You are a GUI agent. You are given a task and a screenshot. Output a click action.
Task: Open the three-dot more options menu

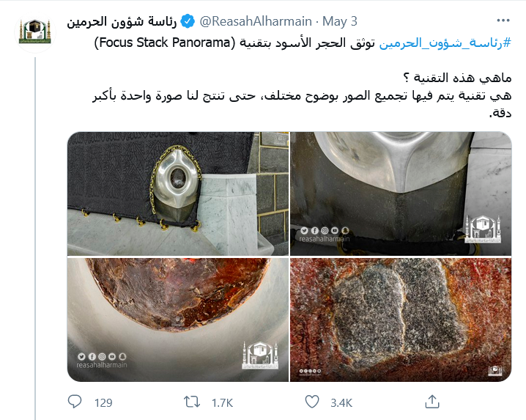pyautogui.click(x=503, y=21)
